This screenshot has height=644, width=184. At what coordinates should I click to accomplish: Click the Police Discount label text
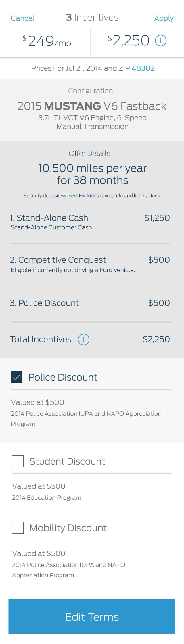click(x=63, y=377)
